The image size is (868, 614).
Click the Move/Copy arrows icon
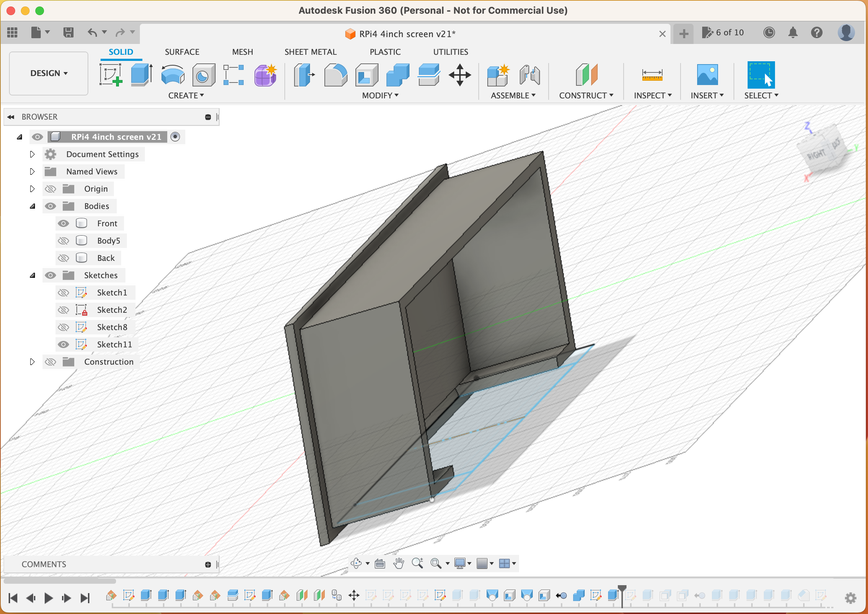pyautogui.click(x=460, y=75)
